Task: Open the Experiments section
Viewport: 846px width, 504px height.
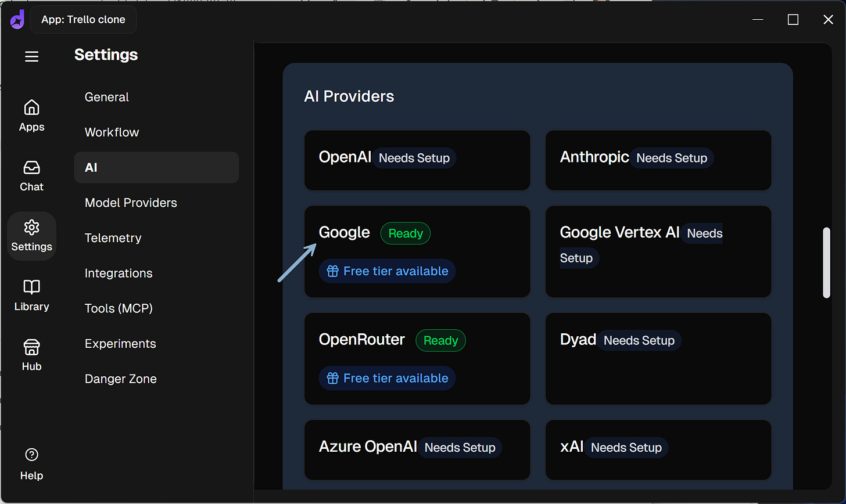Action: pyautogui.click(x=120, y=343)
